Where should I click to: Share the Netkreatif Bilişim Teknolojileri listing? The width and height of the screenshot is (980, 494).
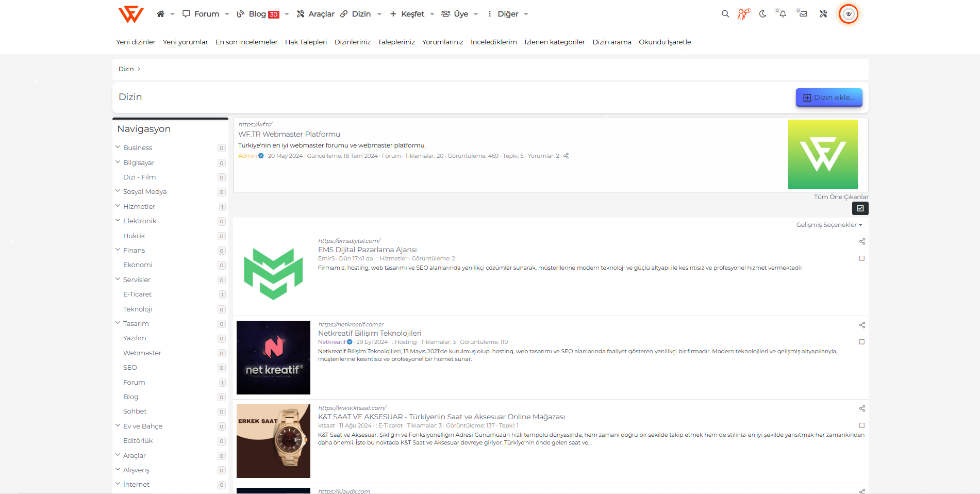click(x=862, y=325)
